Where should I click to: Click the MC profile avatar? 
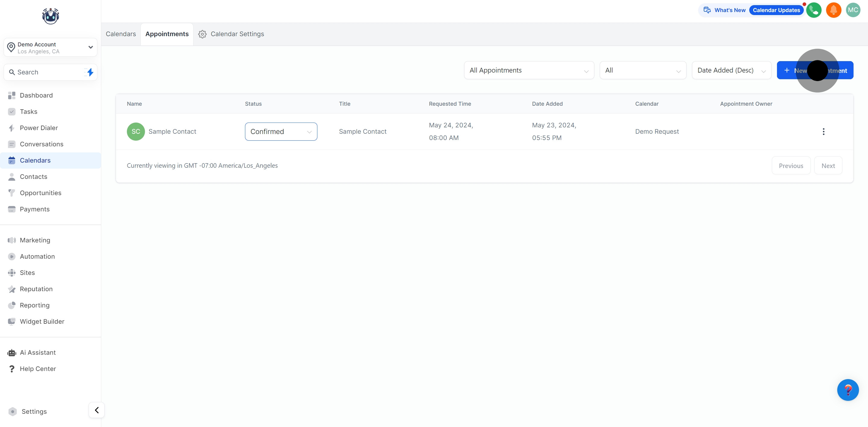click(x=853, y=10)
